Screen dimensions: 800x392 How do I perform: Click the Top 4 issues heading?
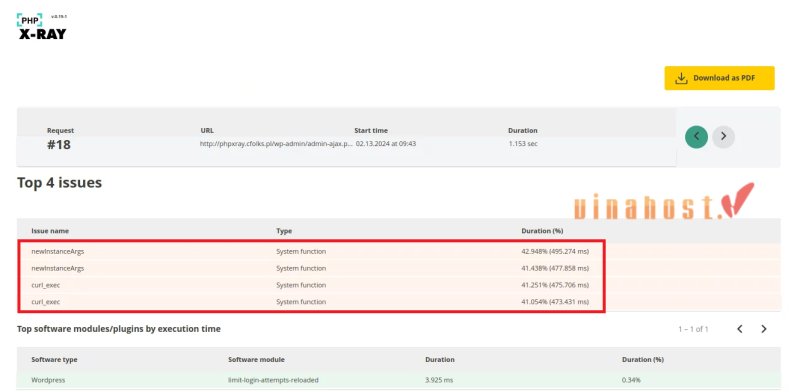pos(59,183)
